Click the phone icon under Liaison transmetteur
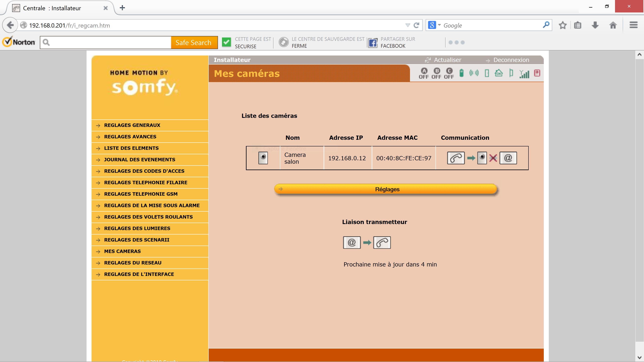The image size is (644, 362). coord(382,242)
